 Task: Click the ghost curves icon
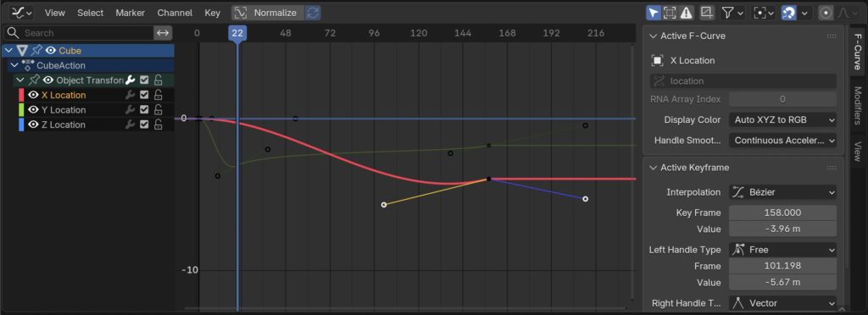[706, 13]
